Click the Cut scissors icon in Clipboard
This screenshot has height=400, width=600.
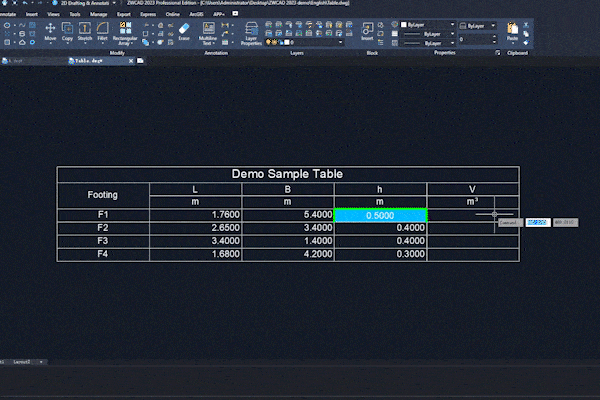(x=526, y=25)
